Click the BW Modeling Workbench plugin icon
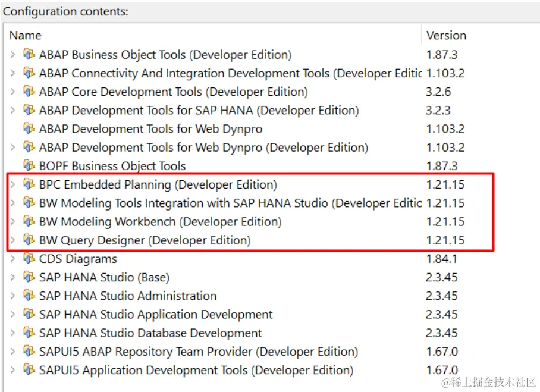Screen dimensions: 540x392 (x=28, y=221)
